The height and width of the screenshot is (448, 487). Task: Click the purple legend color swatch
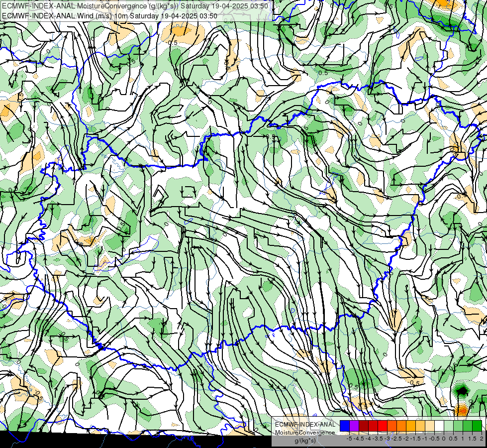click(x=354, y=426)
